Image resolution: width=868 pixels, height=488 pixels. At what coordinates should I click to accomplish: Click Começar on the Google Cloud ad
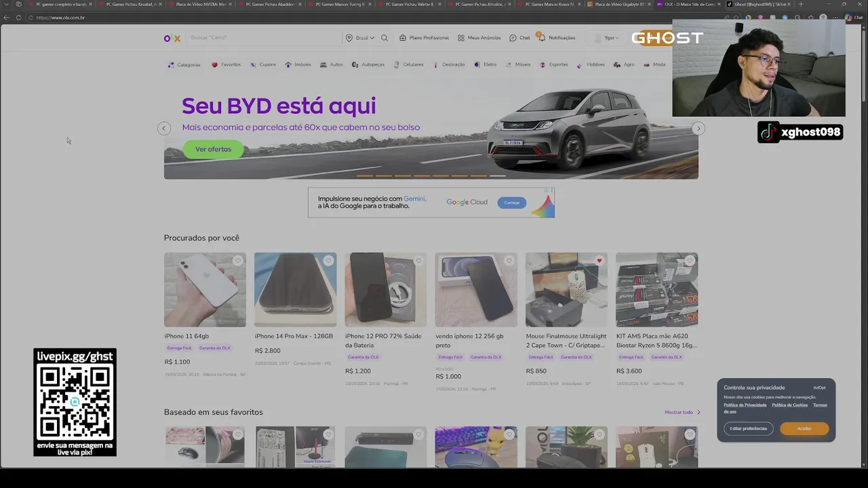512,203
